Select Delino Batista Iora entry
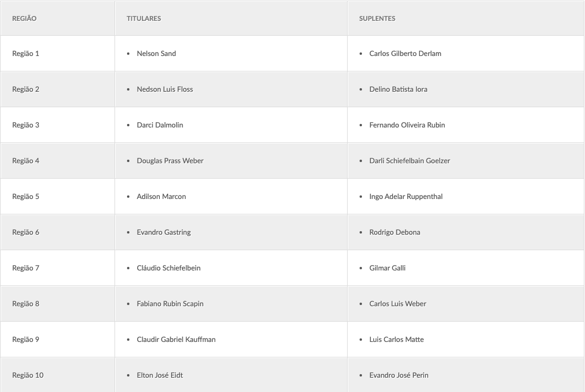 [398, 89]
